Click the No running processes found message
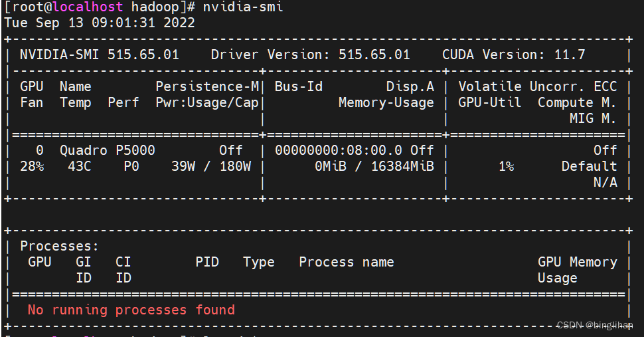 coord(131,310)
